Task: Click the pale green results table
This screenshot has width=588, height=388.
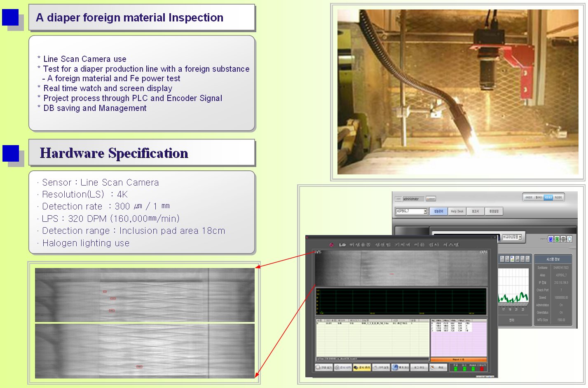Action: pos(372,338)
